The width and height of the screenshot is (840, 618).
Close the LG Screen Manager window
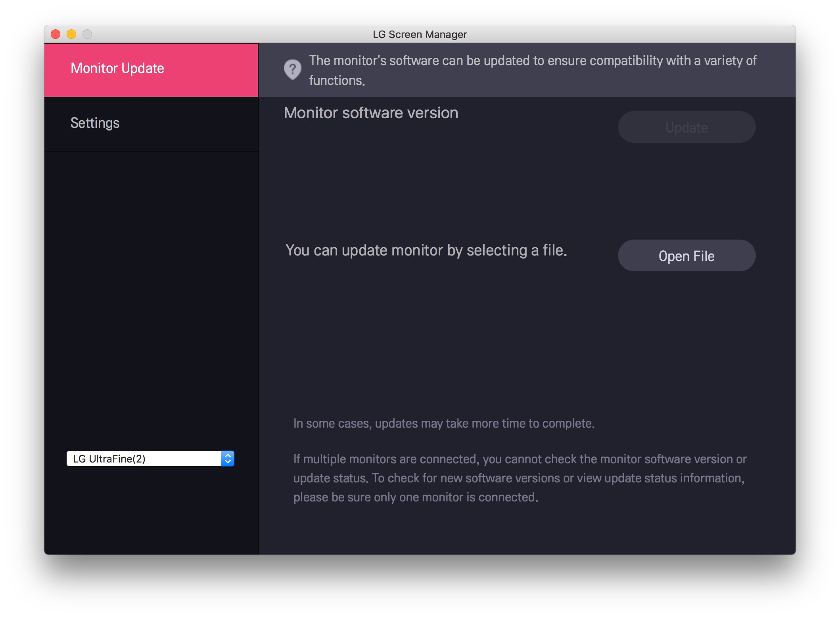pyautogui.click(x=56, y=35)
